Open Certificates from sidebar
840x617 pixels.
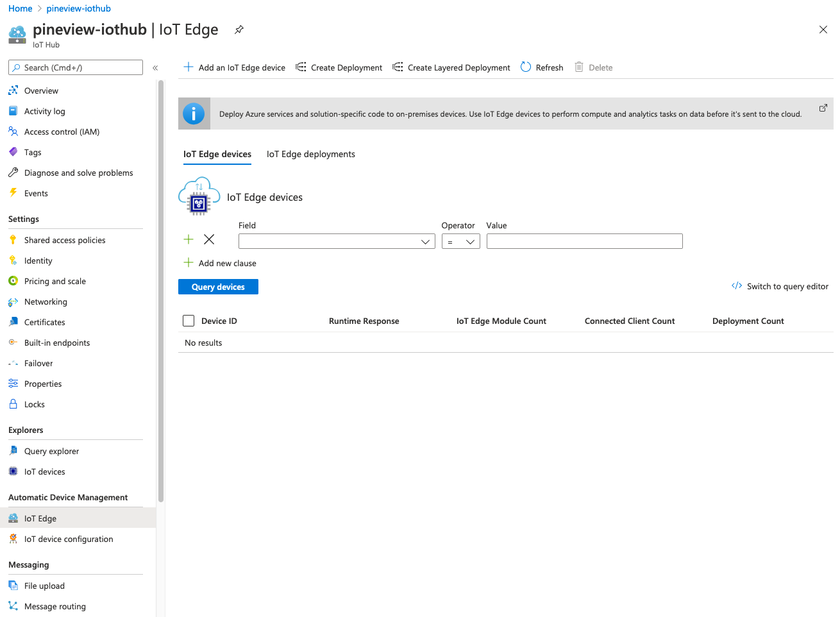point(44,322)
